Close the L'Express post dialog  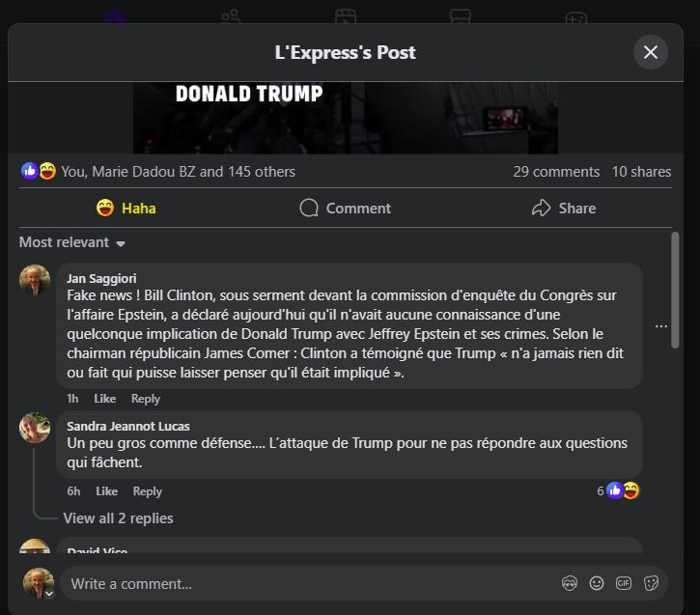pyautogui.click(x=651, y=52)
